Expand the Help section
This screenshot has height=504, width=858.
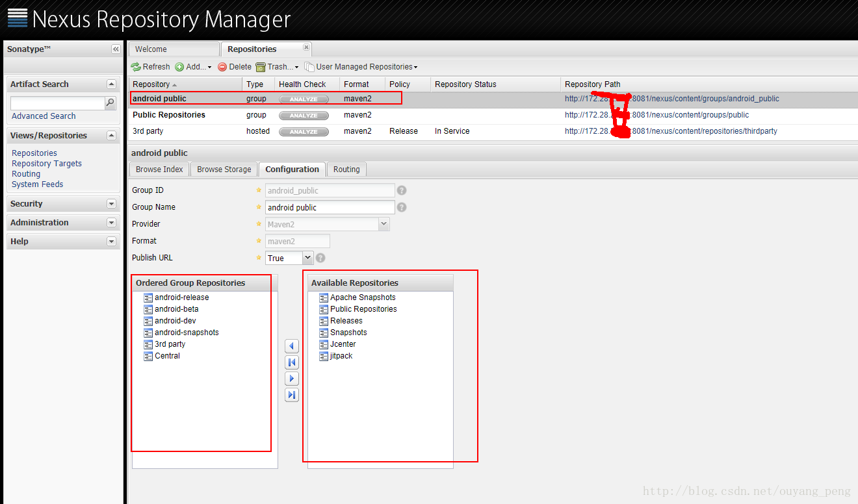tap(111, 242)
